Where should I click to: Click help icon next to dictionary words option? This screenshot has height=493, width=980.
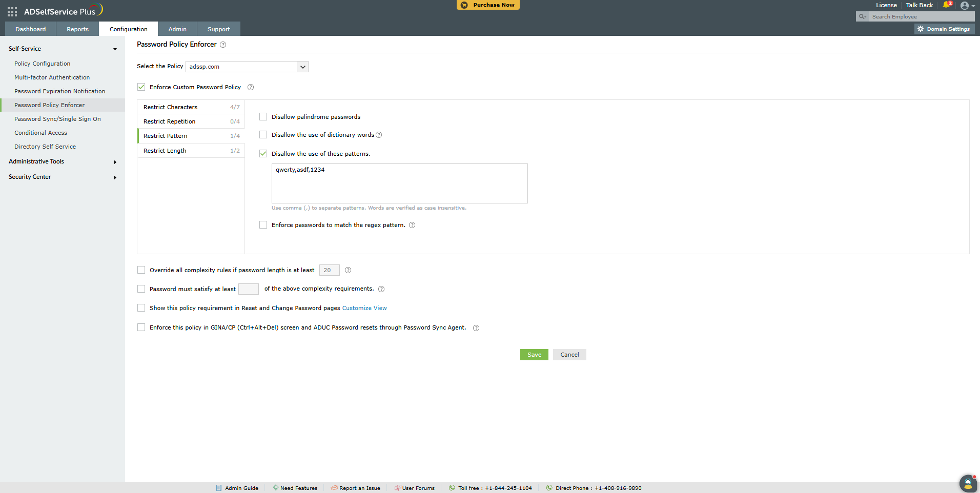[x=379, y=135]
